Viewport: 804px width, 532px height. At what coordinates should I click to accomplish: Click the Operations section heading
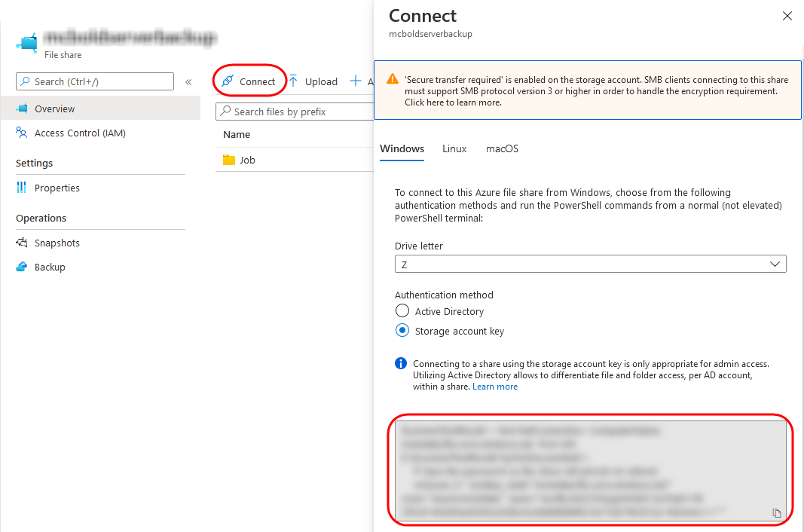41,218
